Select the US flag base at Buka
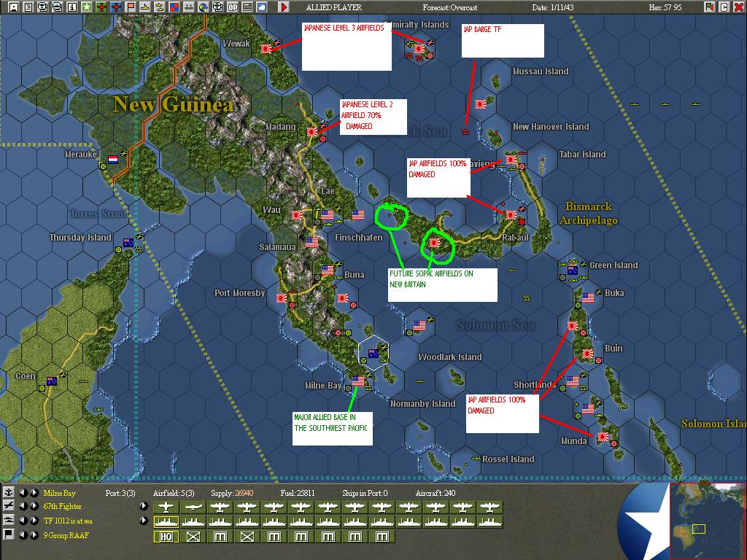Viewport: 747px width, 560px height. (x=588, y=297)
